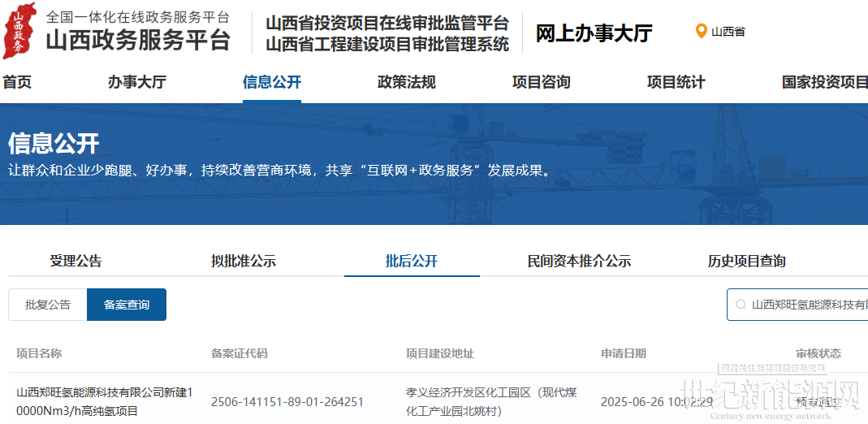Click the Shanxi government red map logo
868x424 pixels.
pos(19,31)
